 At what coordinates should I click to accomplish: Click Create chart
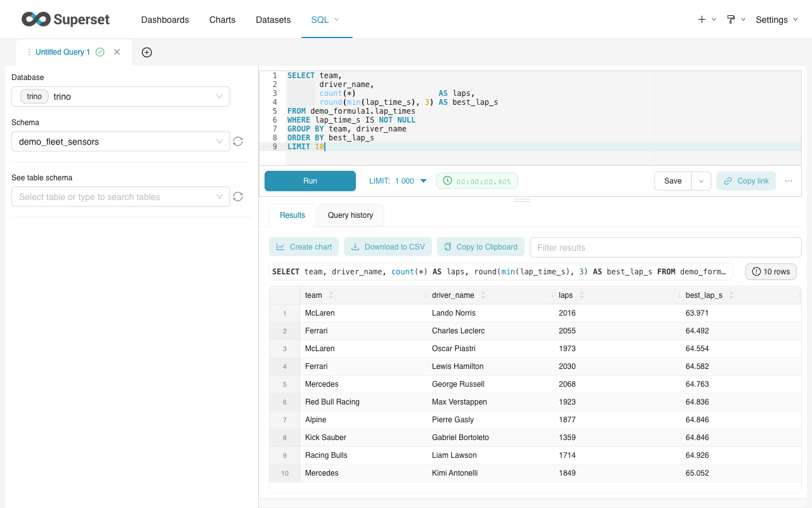tap(304, 247)
